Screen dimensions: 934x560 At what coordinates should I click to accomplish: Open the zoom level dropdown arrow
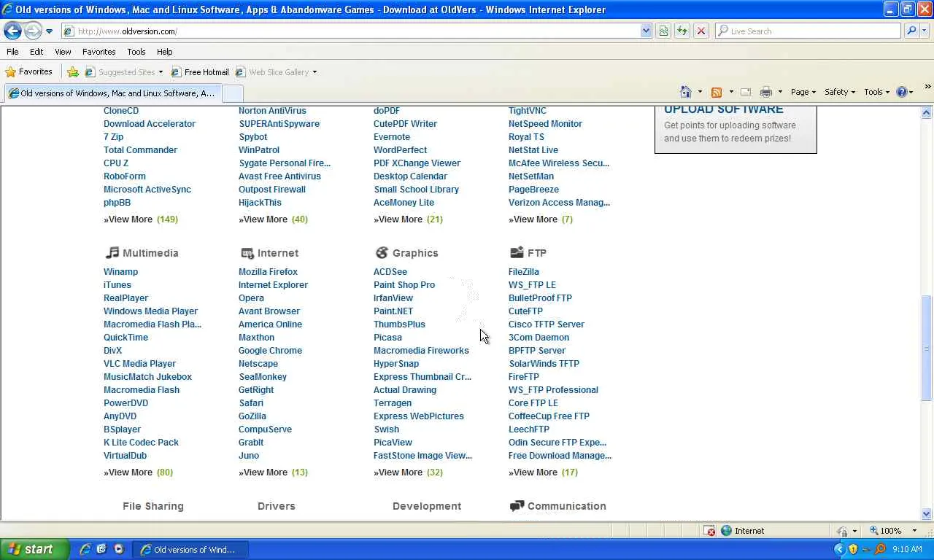click(x=916, y=531)
